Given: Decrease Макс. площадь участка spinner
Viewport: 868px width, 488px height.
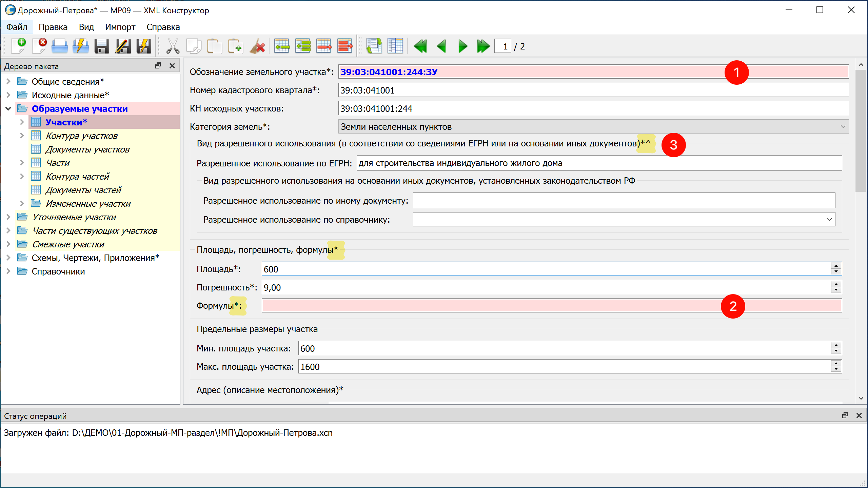Looking at the screenshot, I should coord(836,369).
